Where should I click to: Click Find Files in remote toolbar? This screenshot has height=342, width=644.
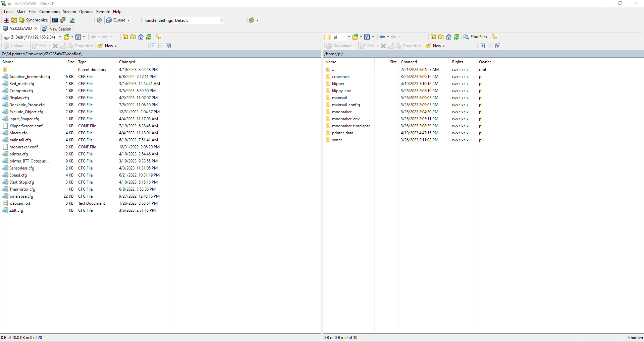[475, 37]
